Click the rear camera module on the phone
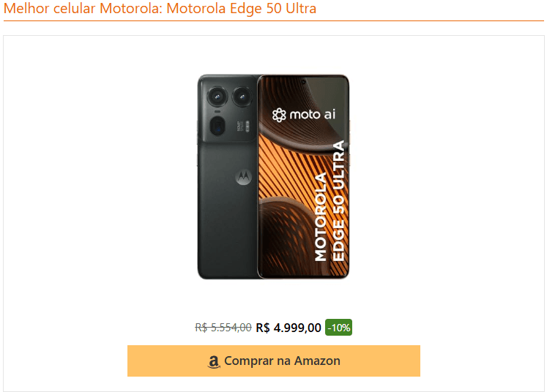The width and height of the screenshot is (547, 392). [229, 109]
